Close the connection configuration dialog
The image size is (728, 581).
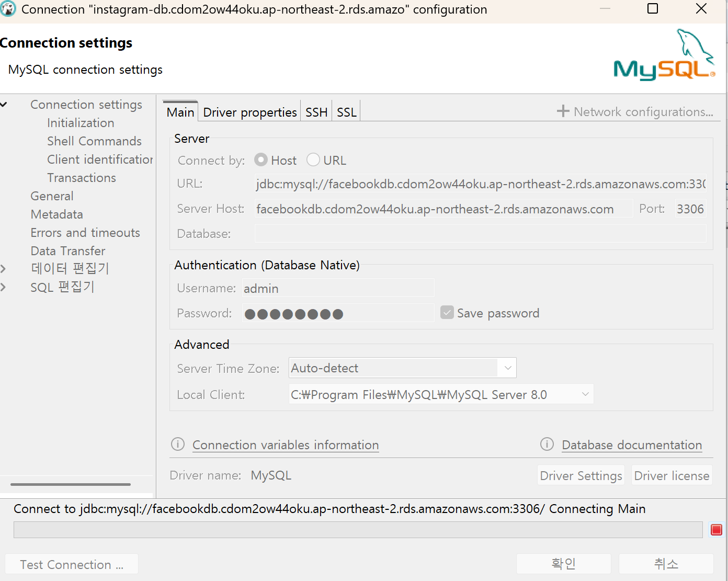pyautogui.click(x=701, y=9)
